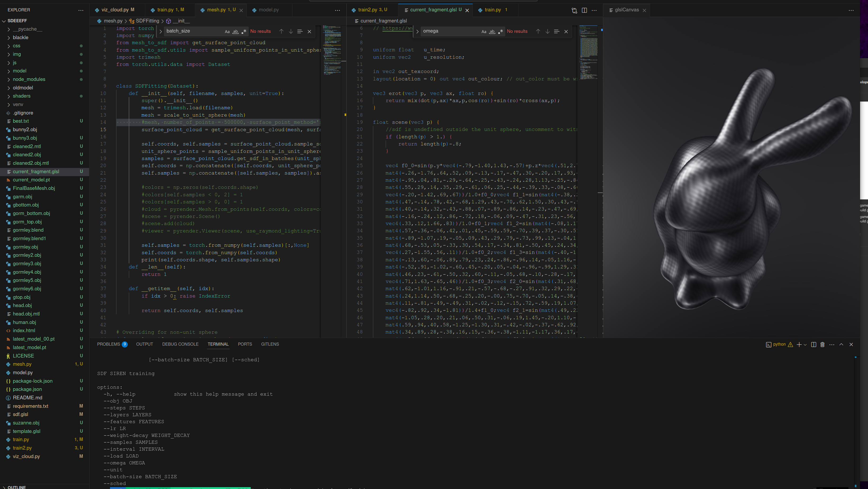Toggle find in selection for batch_size
Screen dimensions: 868x489
click(x=300, y=31)
